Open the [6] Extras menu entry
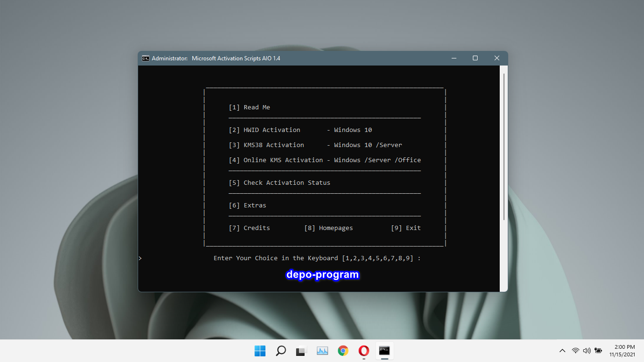644x362 pixels. pos(247,205)
